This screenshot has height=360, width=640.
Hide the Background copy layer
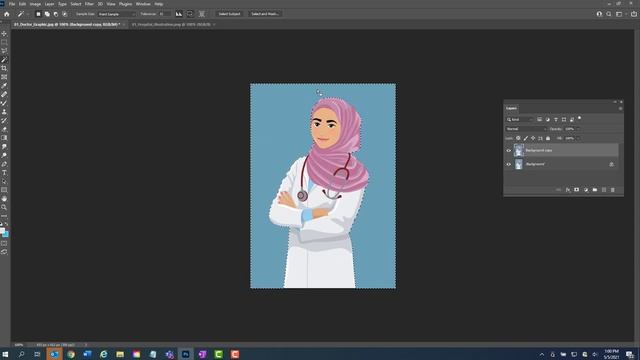[x=509, y=151]
